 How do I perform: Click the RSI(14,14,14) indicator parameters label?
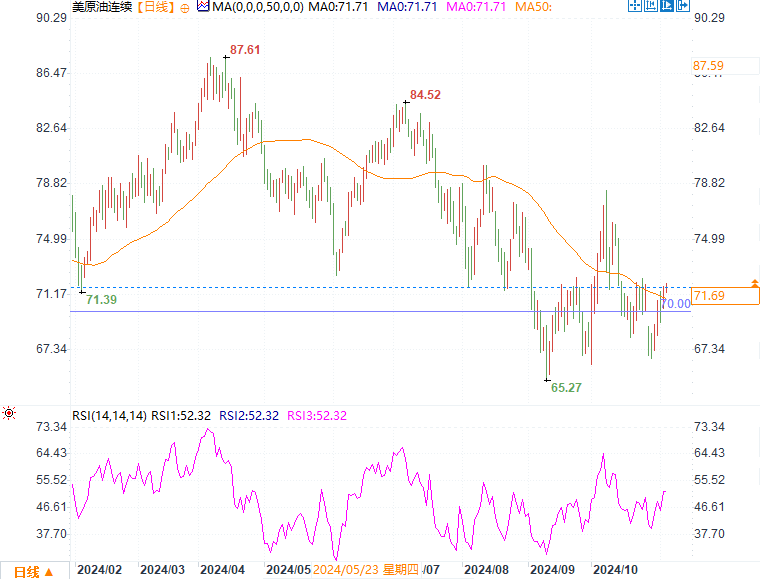[109, 416]
